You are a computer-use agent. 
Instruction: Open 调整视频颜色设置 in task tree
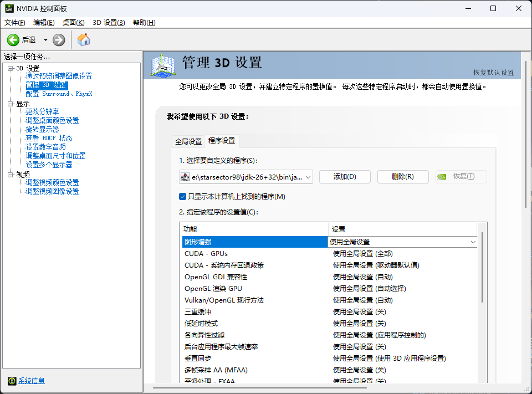[52, 182]
